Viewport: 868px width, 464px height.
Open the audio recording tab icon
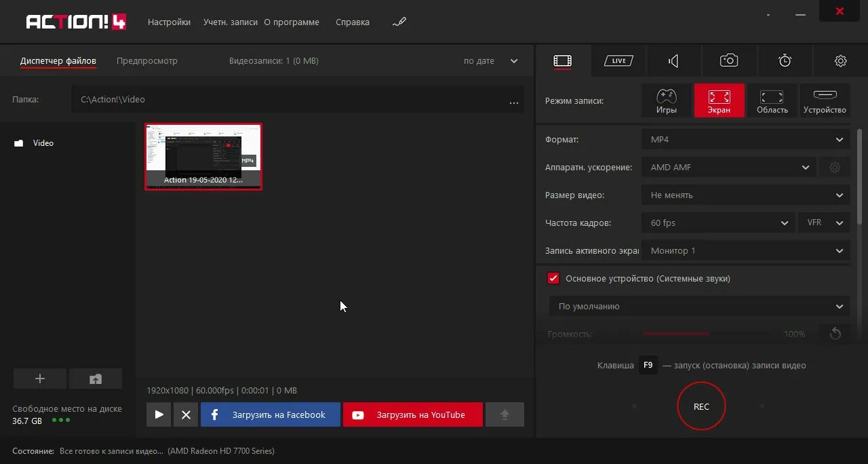[673, 61]
